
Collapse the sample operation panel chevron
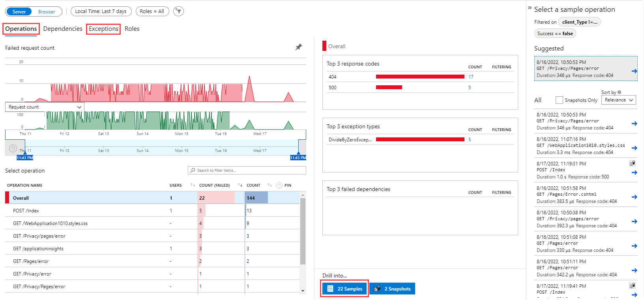click(530, 8)
